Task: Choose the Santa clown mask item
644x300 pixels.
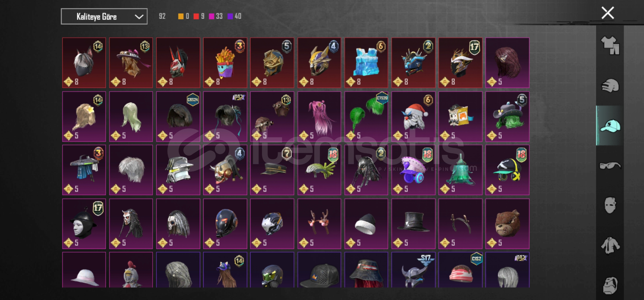Action: (x=413, y=117)
